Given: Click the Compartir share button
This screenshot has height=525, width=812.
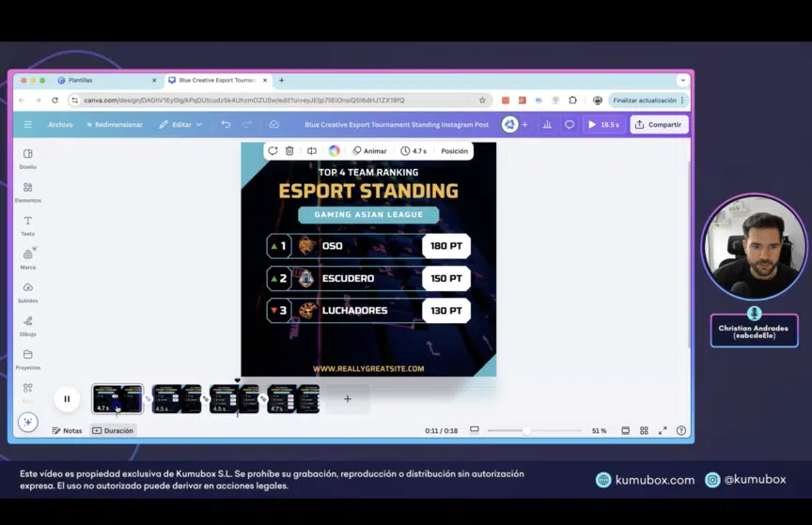Looking at the screenshot, I should coord(659,124).
